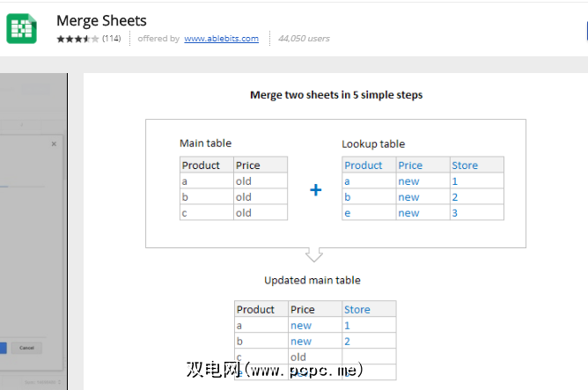Click the Store header in Lookup table

click(x=465, y=166)
